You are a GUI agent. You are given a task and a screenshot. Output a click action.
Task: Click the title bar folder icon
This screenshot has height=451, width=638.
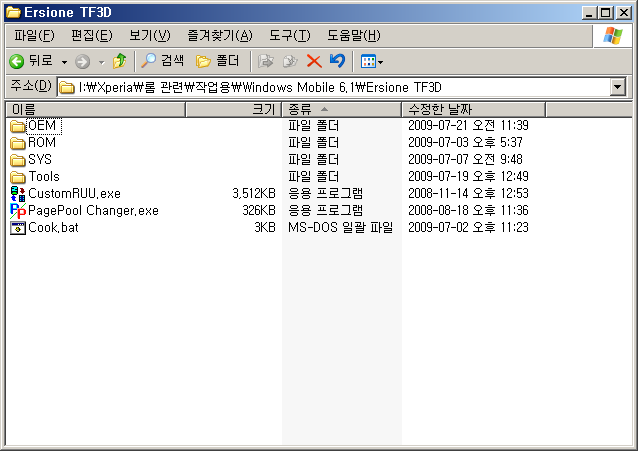click(x=13, y=12)
